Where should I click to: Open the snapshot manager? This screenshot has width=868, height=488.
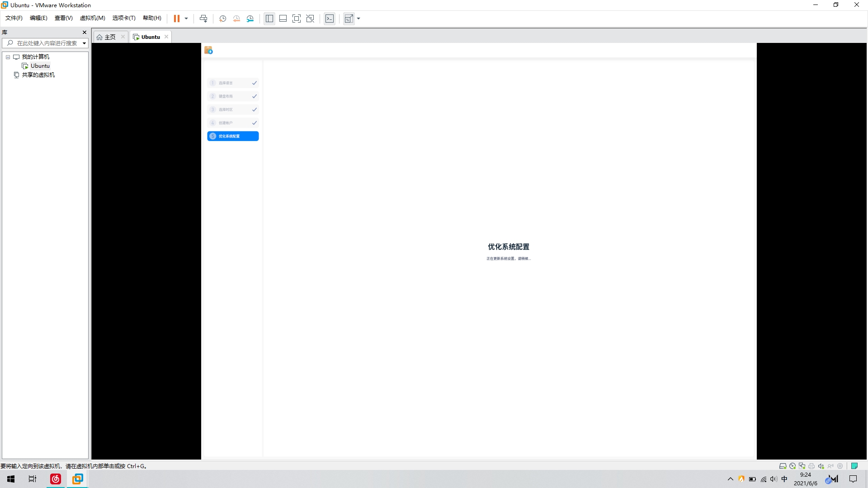(250, 19)
